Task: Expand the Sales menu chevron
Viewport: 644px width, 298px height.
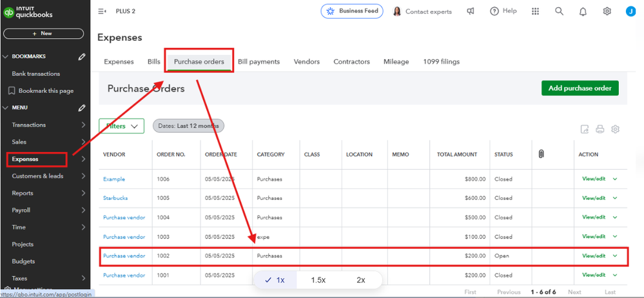Action: (83, 142)
